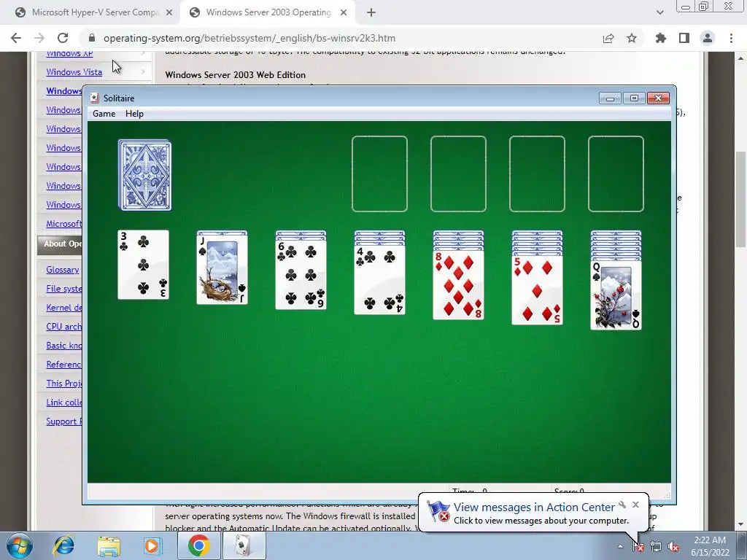Go forward in Chrome
This screenshot has height=560, width=747.
(x=39, y=38)
